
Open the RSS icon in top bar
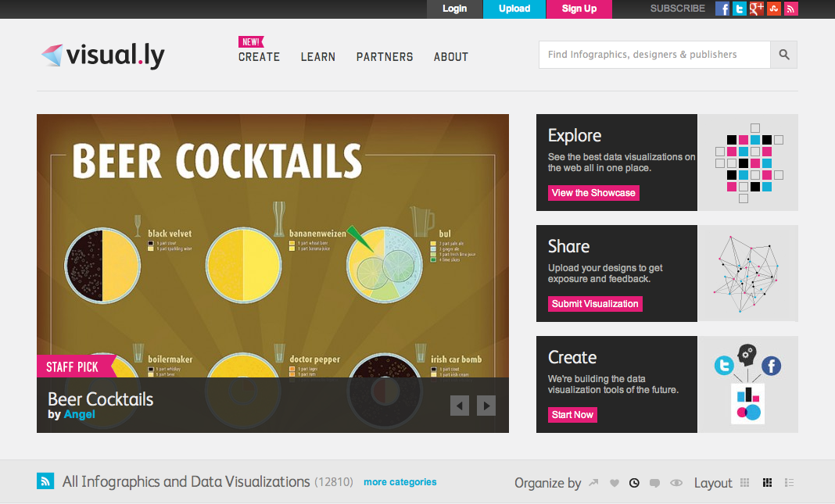coord(790,9)
